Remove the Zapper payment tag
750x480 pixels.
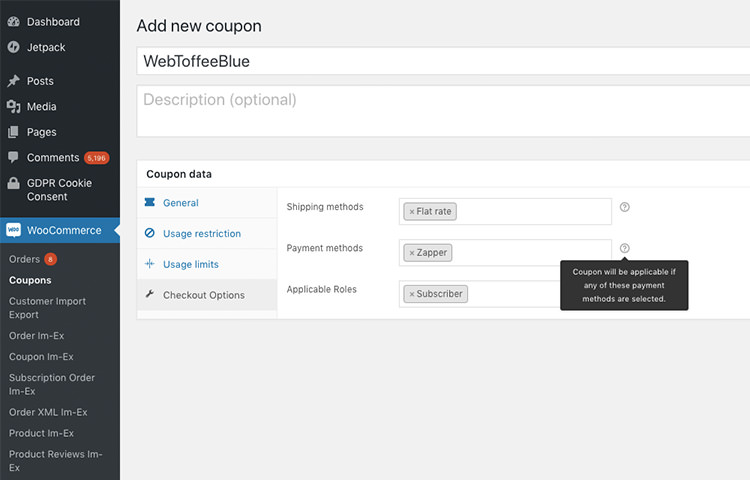pos(411,253)
